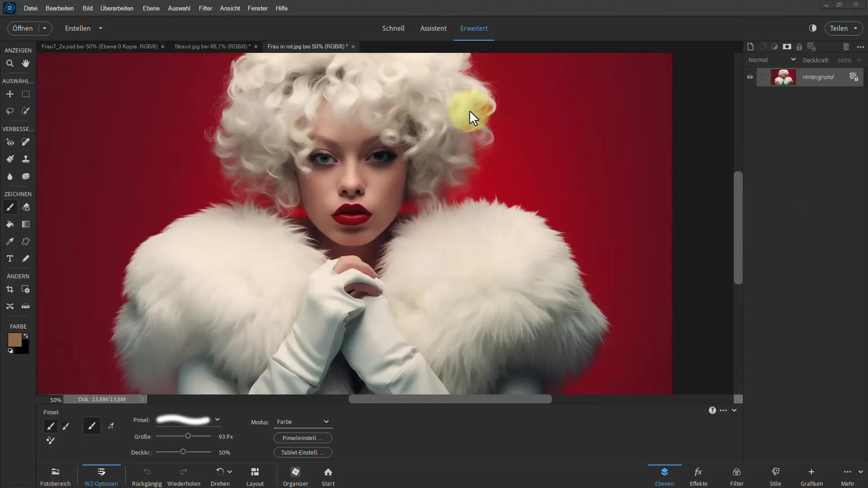Select the Move tool
Screen dimensions: 868x488
[9, 94]
